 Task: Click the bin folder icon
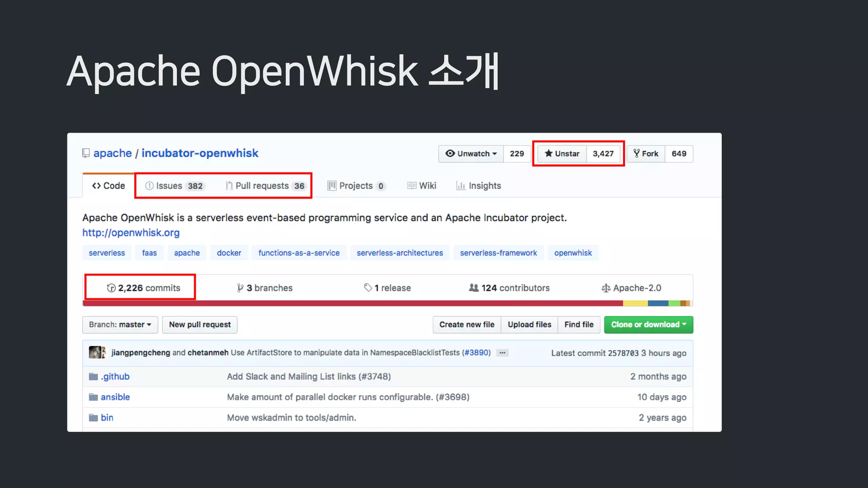(93, 418)
